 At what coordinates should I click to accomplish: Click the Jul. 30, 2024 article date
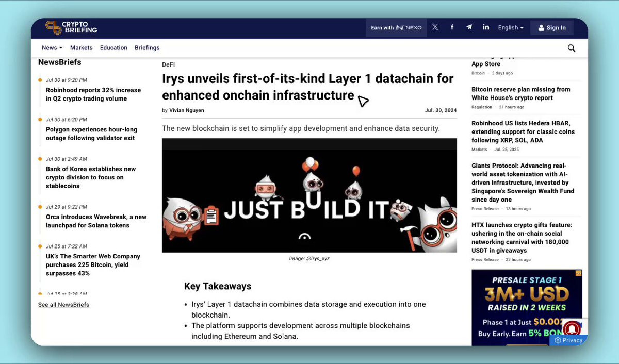pos(441,110)
